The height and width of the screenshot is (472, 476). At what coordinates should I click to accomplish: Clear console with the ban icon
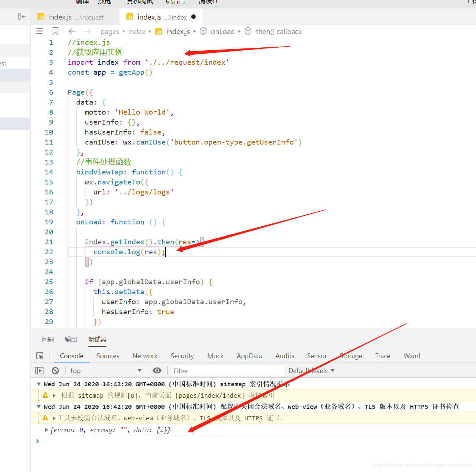(55, 371)
